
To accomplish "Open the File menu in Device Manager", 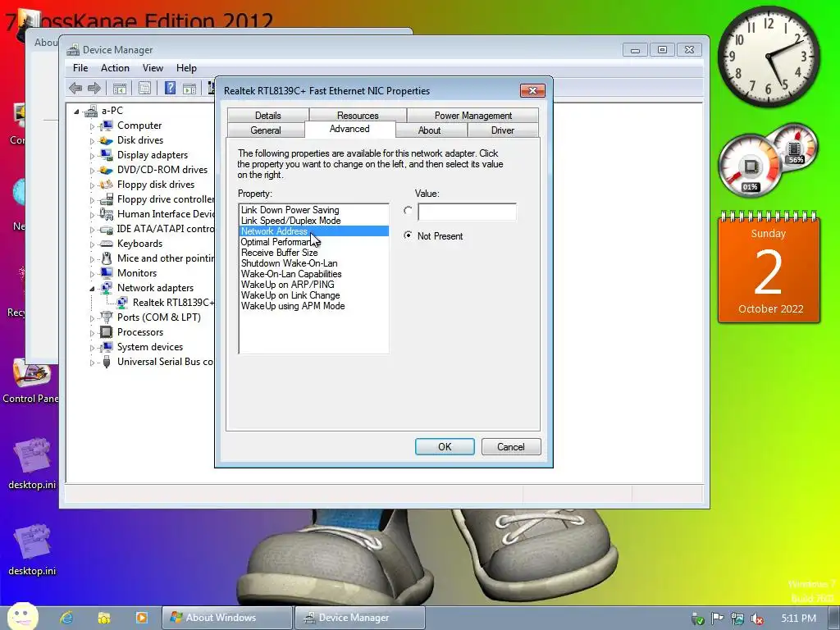I will [x=80, y=68].
